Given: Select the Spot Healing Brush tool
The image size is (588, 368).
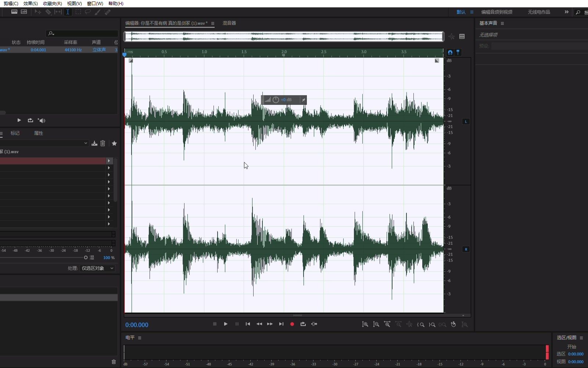Looking at the screenshot, I should 107,12.
